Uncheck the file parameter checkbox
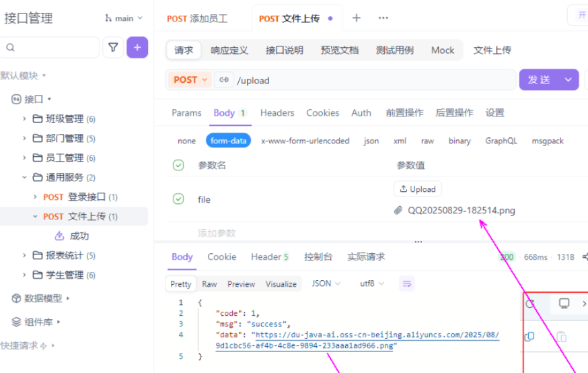 pyautogui.click(x=178, y=199)
